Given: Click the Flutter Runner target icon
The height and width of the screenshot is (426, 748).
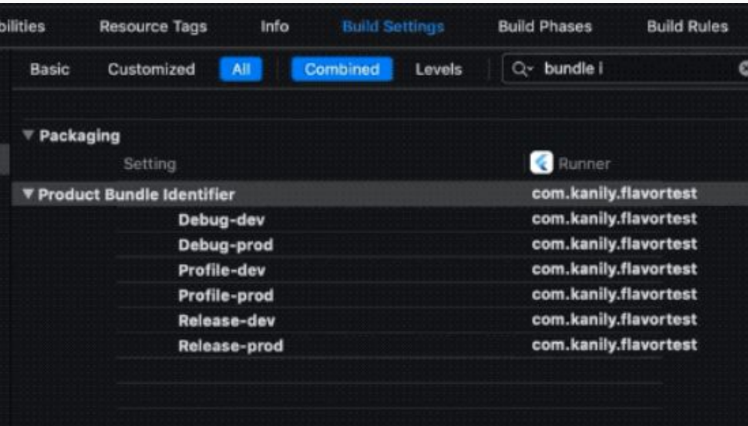Looking at the screenshot, I should coord(541,164).
